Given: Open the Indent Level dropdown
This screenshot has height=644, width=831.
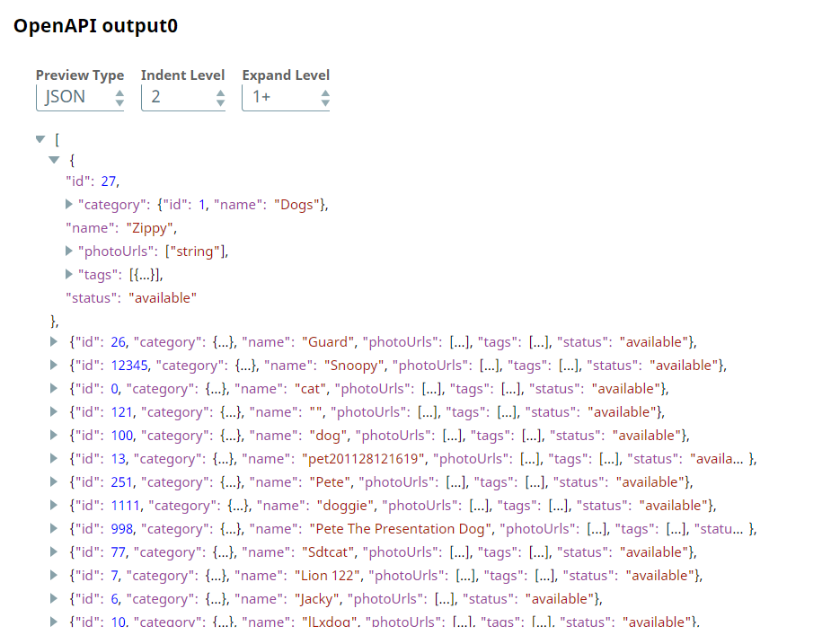Looking at the screenshot, I should pos(183,97).
